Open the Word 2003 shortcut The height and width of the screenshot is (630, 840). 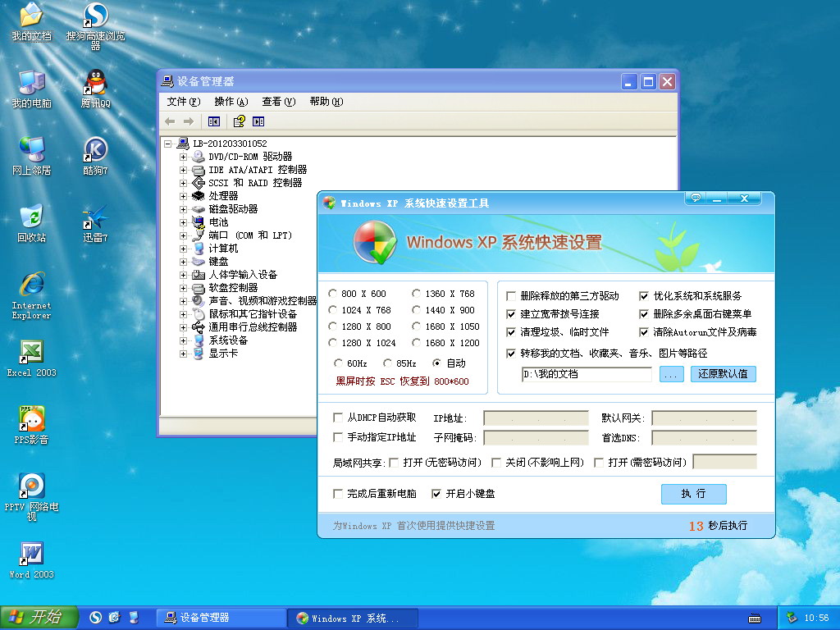pos(32,559)
